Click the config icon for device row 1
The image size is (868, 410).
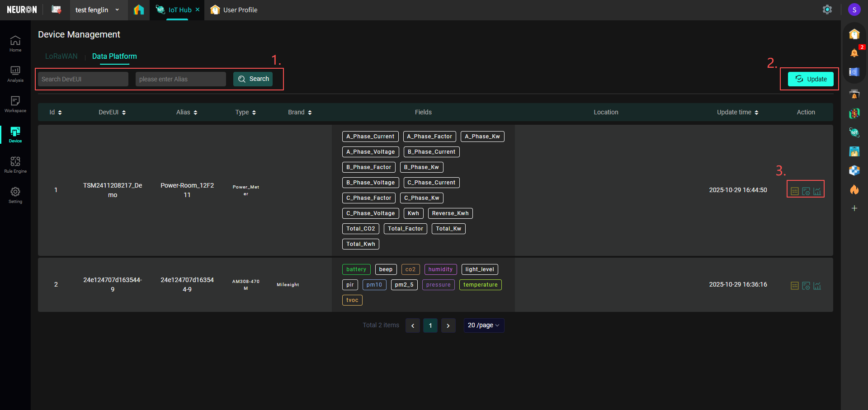806,191
